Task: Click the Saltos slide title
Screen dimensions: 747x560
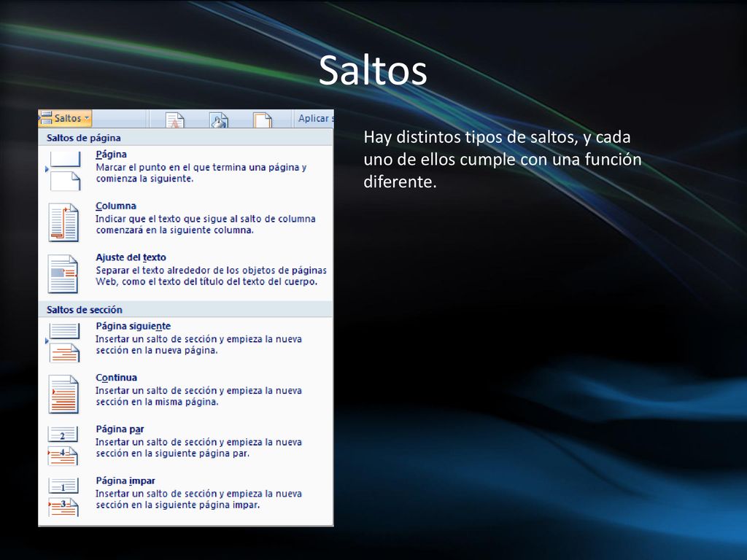Action: (373, 71)
